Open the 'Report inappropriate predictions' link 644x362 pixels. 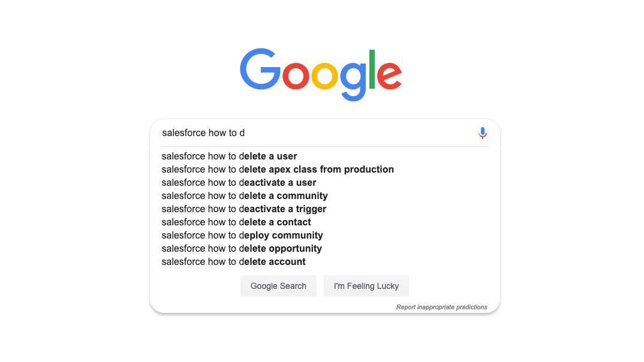pos(441,307)
